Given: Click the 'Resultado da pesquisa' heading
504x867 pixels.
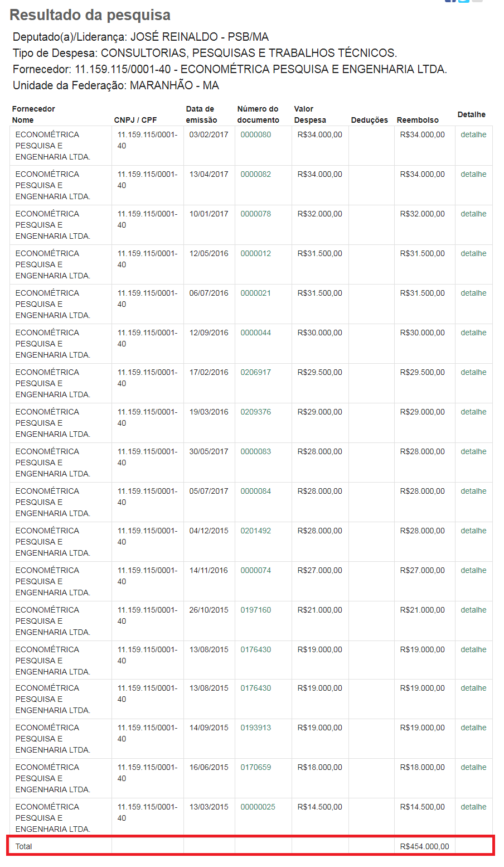Looking at the screenshot, I should [90, 15].
